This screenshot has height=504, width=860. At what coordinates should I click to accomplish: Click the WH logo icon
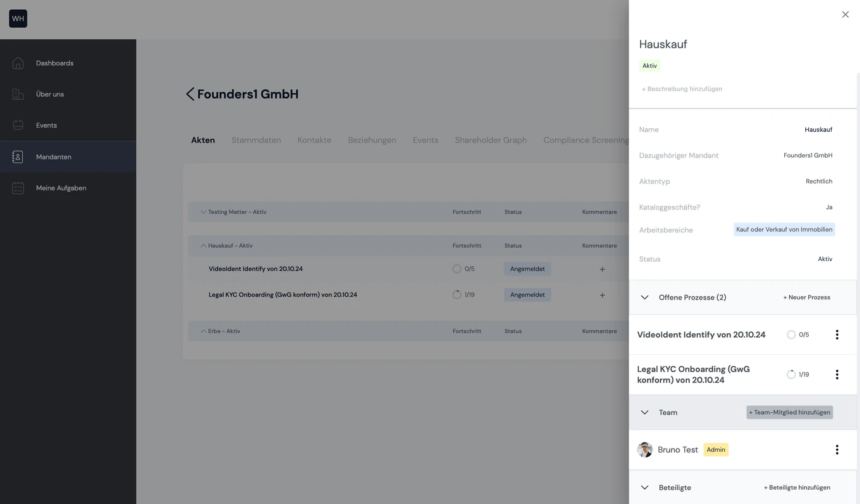click(18, 18)
